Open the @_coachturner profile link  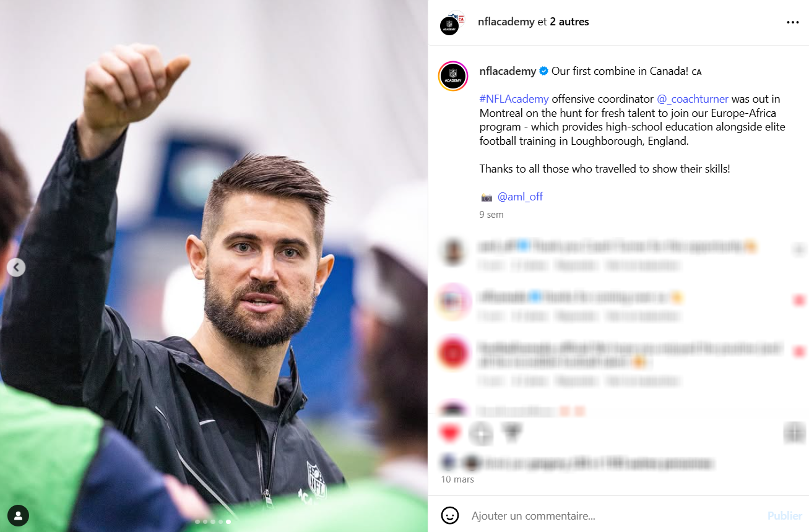pyautogui.click(x=693, y=99)
